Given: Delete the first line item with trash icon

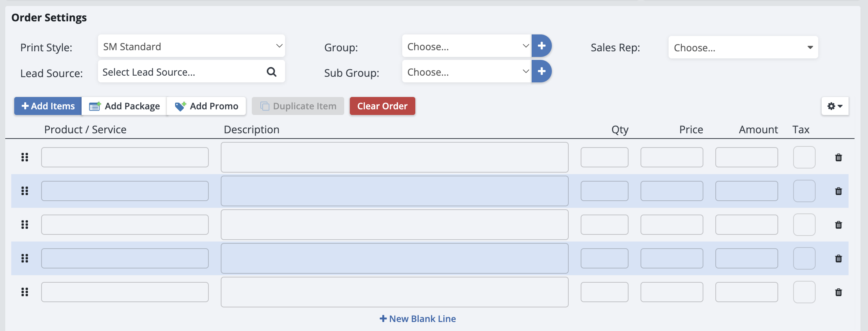Looking at the screenshot, I should click(x=838, y=158).
